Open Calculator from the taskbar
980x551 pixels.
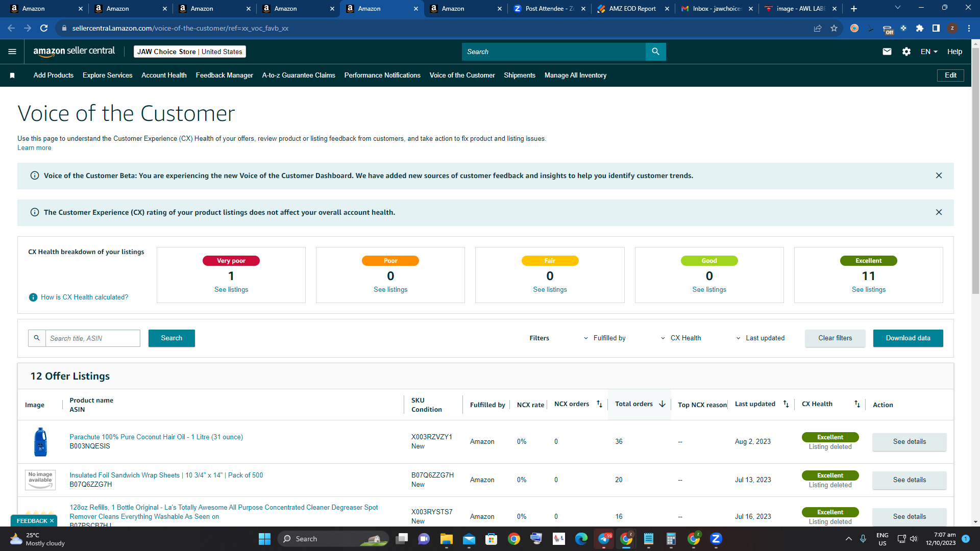671,539
